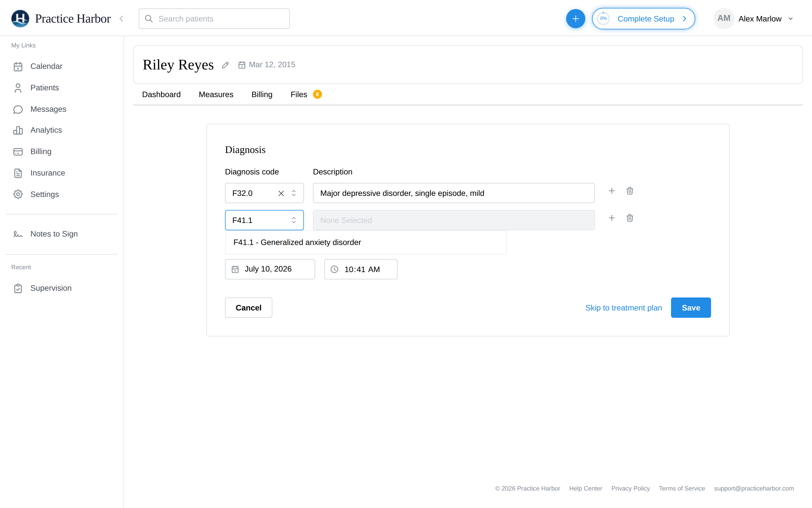This screenshot has height=508, width=812.
Task: Click the clock icon in the time field
Action: tap(335, 270)
